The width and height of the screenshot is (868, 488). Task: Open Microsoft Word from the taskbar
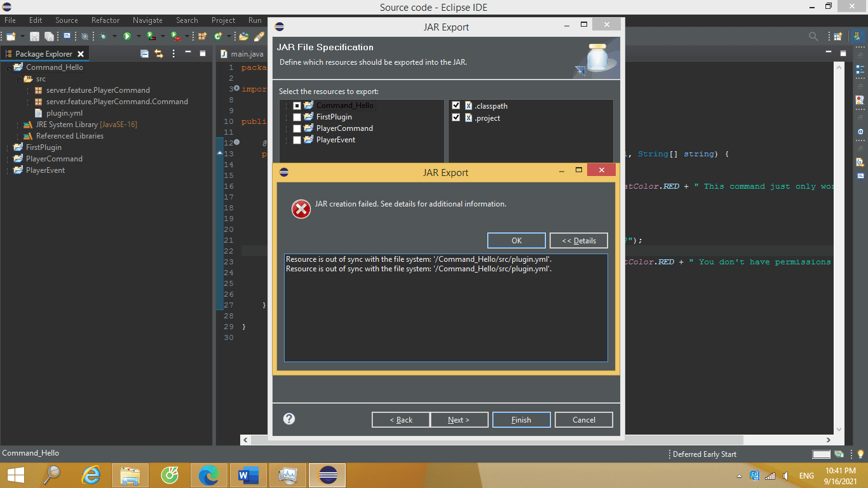pyautogui.click(x=248, y=475)
